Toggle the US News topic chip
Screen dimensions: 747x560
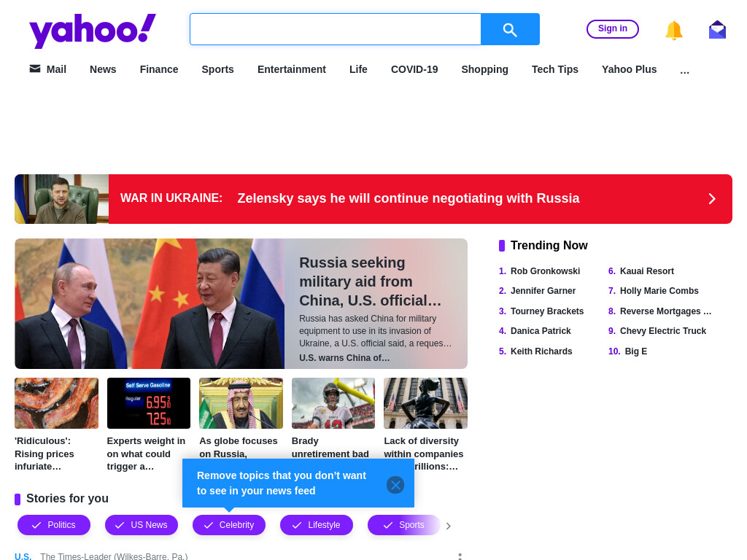(x=142, y=525)
